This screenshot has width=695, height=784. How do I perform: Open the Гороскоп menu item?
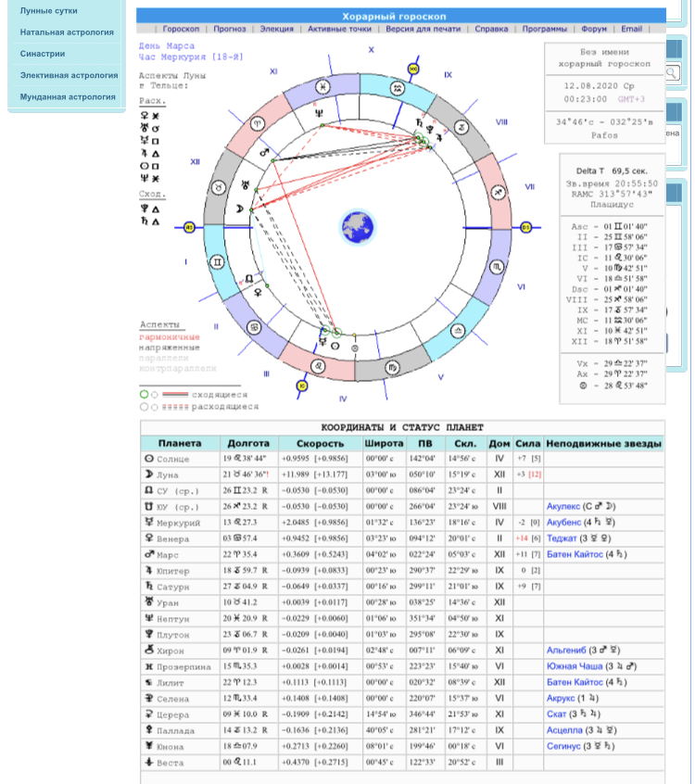point(181,29)
